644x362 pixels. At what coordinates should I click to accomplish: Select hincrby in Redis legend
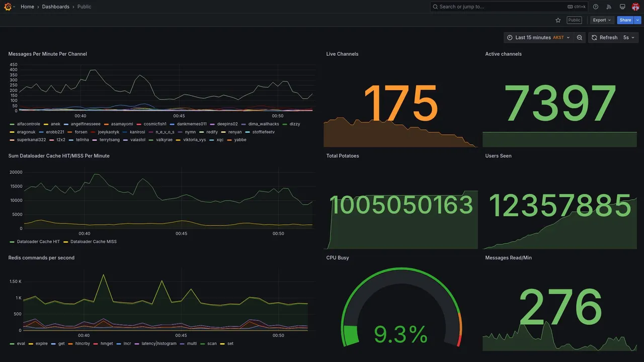83,343
